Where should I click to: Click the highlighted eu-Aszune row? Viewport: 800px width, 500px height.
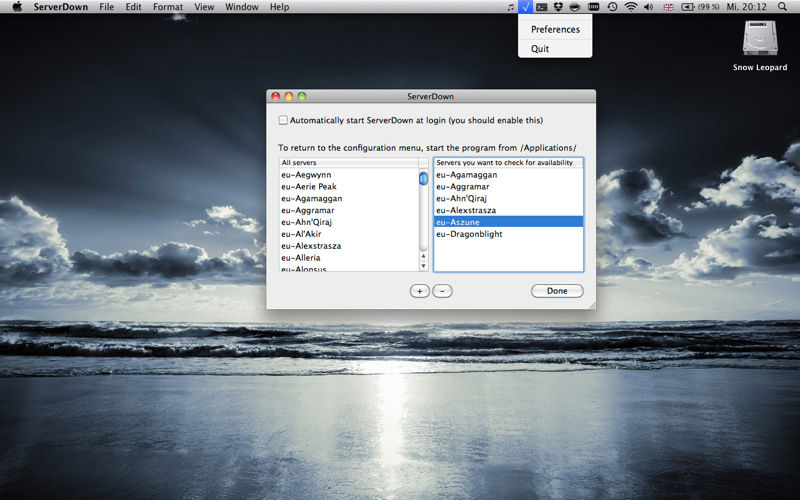tap(508, 222)
